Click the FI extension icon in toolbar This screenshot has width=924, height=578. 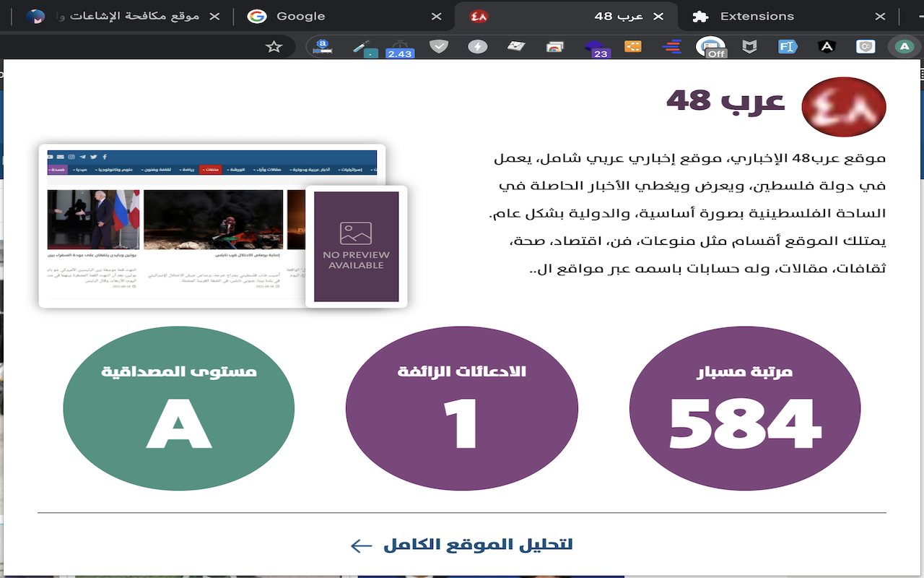point(787,46)
